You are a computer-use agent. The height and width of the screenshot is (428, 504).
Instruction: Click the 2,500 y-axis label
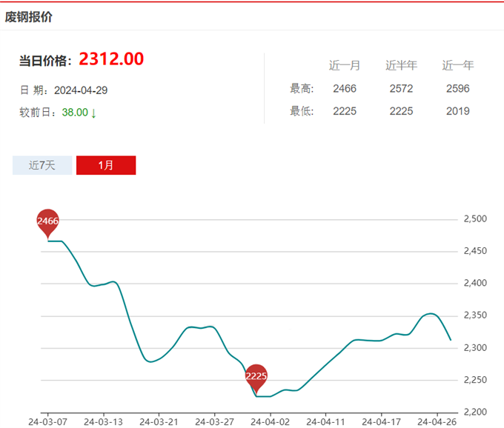[474, 219]
